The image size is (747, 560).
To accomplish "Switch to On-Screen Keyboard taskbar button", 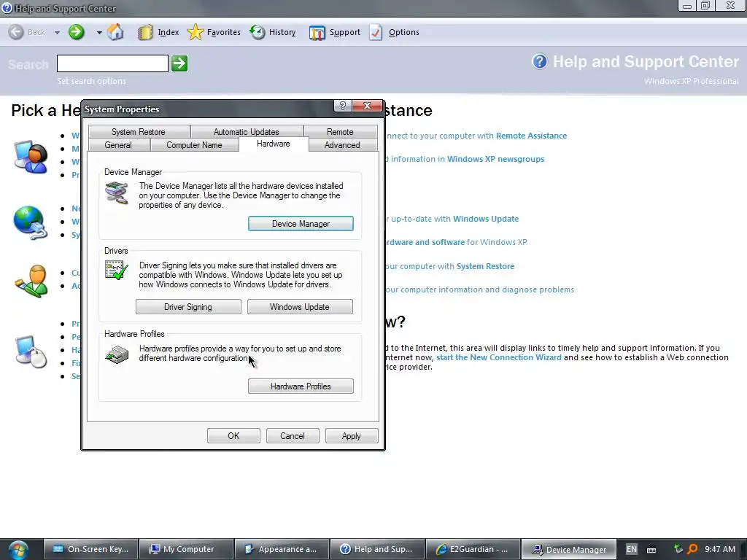I will 91,549.
